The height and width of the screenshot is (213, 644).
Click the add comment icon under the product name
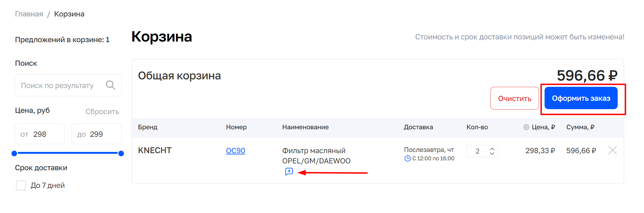(289, 171)
